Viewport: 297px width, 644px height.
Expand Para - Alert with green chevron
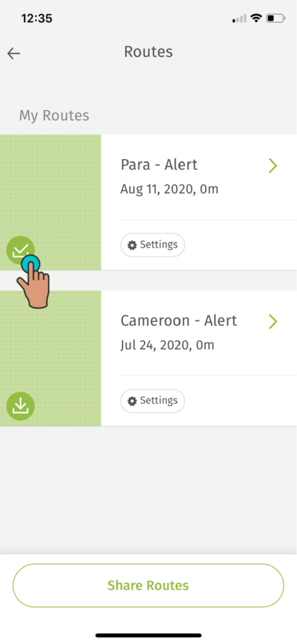tap(273, 165)
